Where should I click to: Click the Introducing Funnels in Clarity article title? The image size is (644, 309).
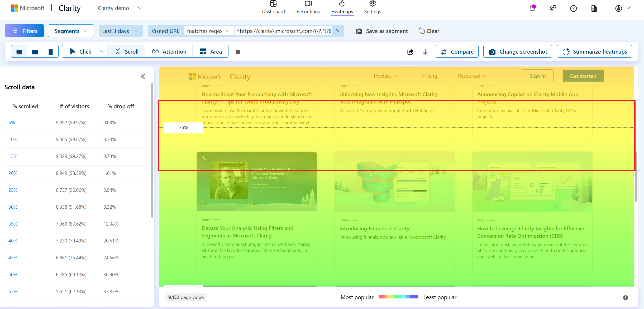pos(375,229)
